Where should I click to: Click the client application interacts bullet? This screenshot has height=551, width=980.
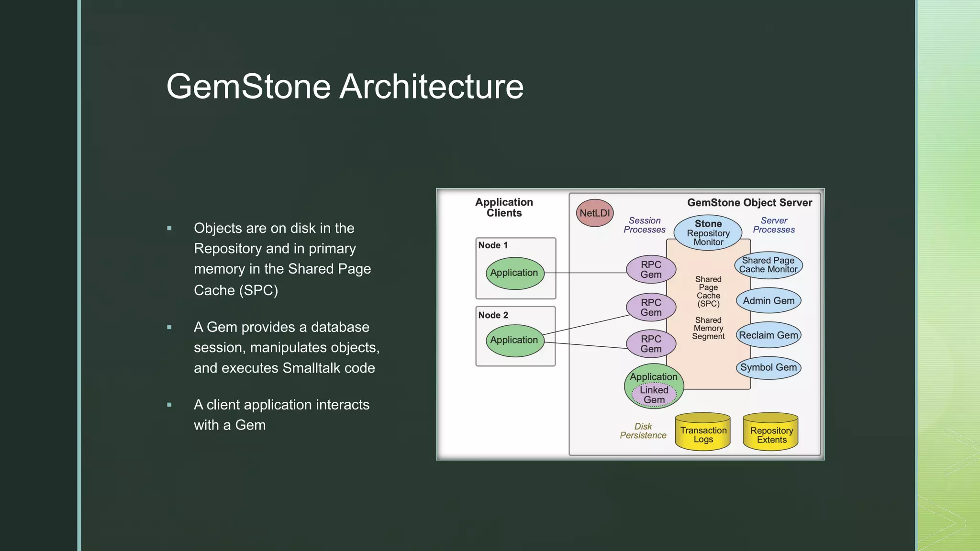point(281,415)
